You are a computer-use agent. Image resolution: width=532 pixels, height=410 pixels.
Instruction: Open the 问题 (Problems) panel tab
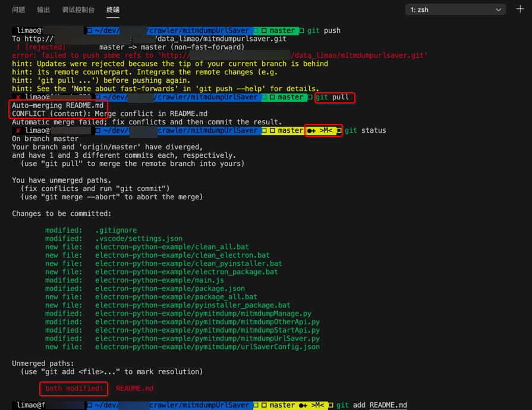click(x=18, y=10)
